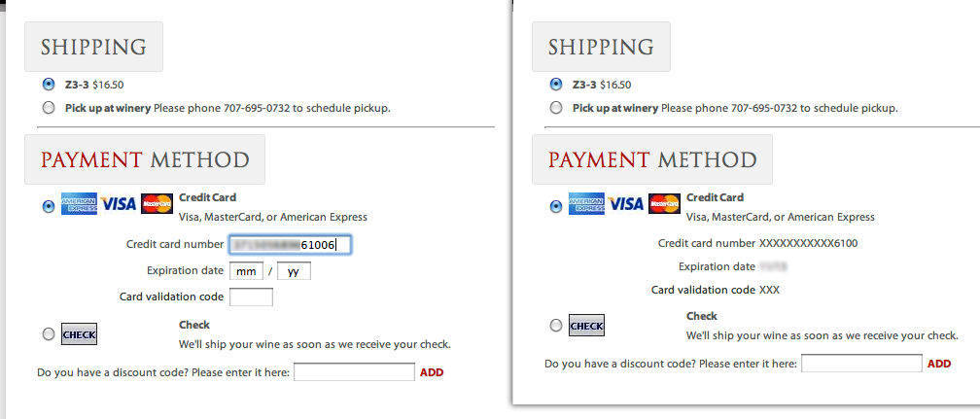Choose Pick up at winery in left panel
Image resolution: width=980 pixels, height=419 pixels.
click(49, 108)
